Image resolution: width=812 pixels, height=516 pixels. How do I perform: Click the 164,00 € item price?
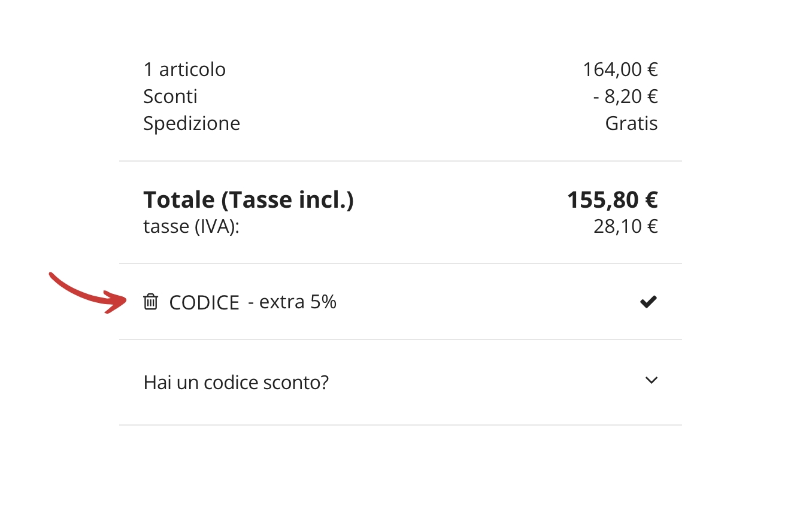tap(620, 69)
